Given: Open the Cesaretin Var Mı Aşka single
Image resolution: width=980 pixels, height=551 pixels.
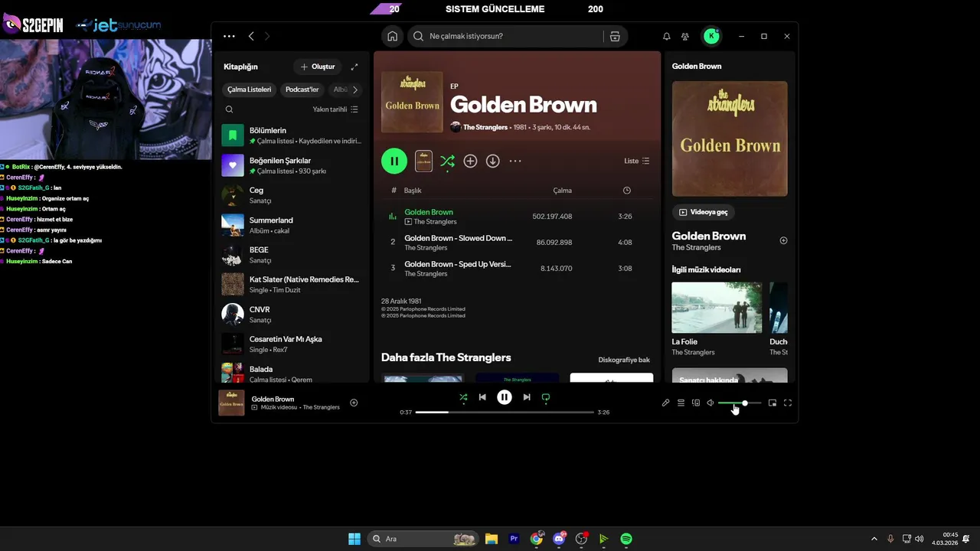Looking at the screenshot, I should tap(292, 344).
